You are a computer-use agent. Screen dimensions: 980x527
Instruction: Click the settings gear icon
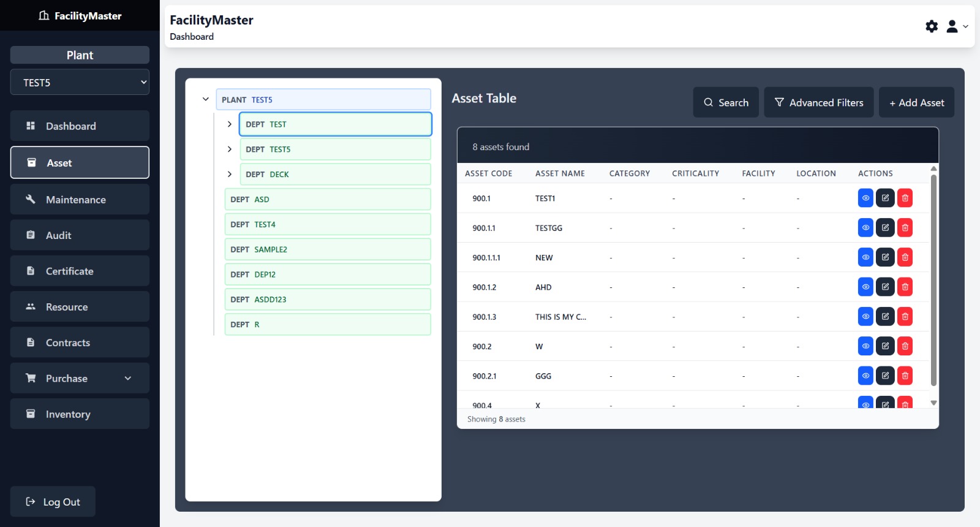point(931,26)
